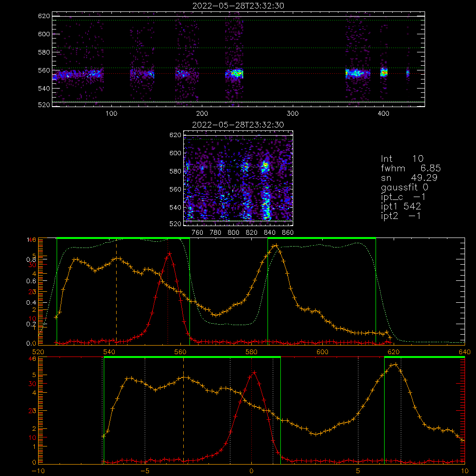Select the 'ipt1 542' readout line

(401, 207)
